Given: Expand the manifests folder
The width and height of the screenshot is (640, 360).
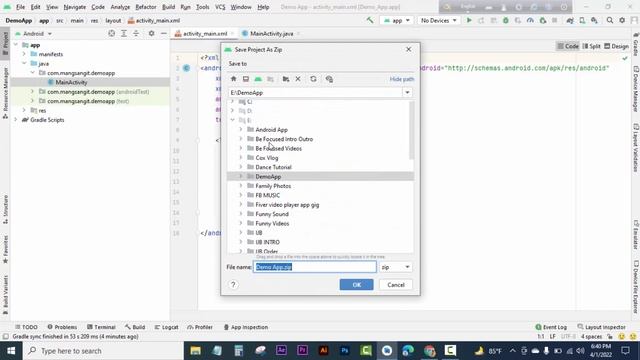Looking at the screenshot, I should 24,54.
